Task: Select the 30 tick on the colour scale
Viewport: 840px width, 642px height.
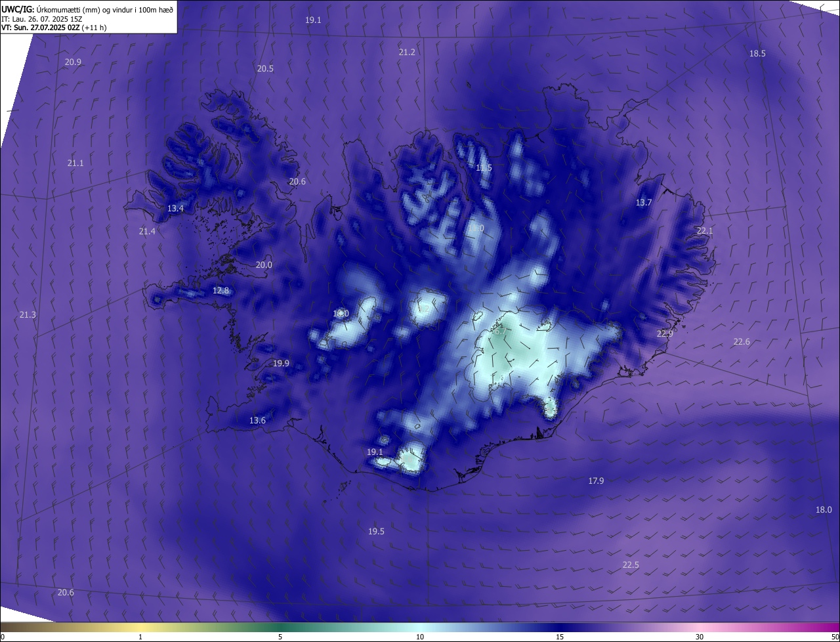Action: click(700, 637)
